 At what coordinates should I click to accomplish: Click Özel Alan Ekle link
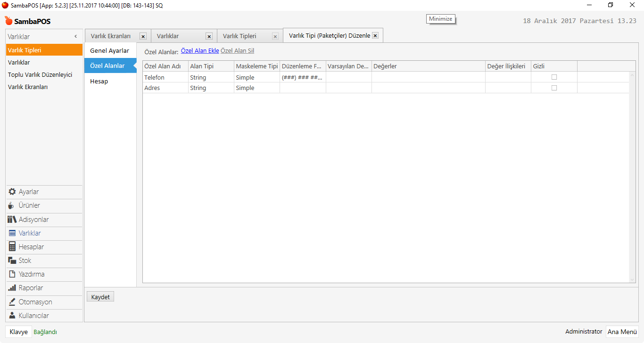coord(200,51)
